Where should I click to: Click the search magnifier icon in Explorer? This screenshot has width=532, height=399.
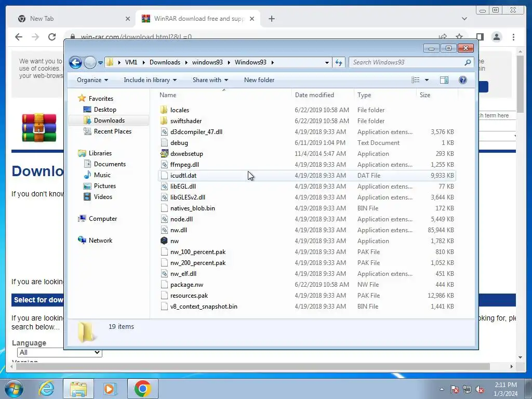pos(468,62)
